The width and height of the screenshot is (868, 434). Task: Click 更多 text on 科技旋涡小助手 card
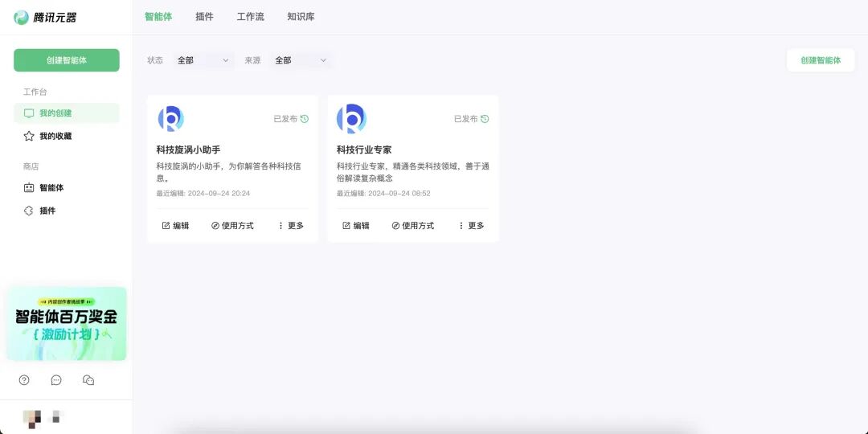click(x=296, y=225)
